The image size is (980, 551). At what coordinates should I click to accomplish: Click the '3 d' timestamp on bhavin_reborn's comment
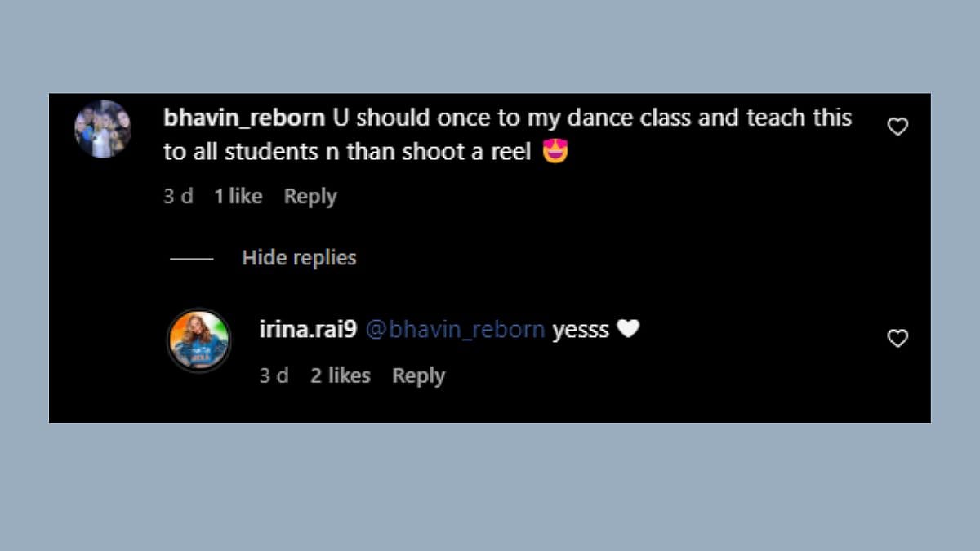178,197
